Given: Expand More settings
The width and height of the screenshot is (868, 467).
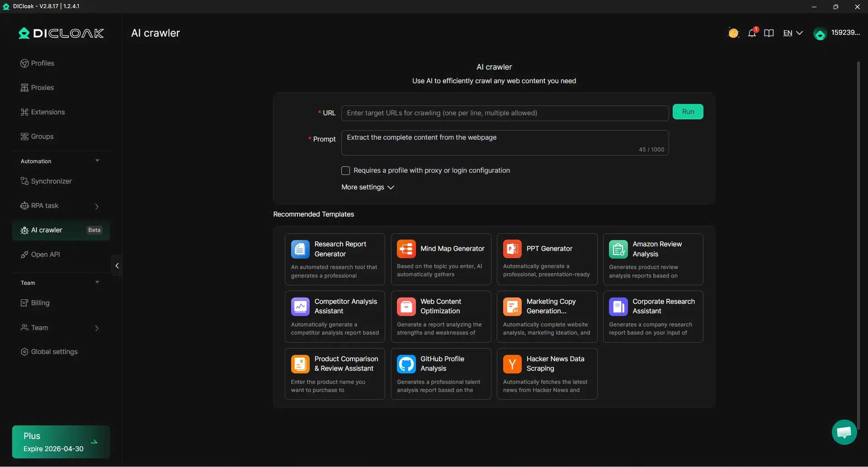Looking at the screenshot, I should (x=368, y=187).
